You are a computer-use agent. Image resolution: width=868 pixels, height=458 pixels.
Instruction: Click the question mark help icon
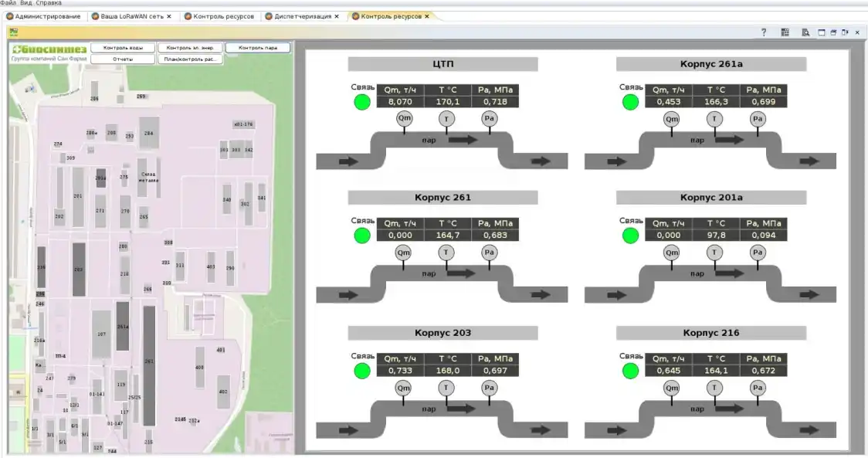tap(764, 32)
